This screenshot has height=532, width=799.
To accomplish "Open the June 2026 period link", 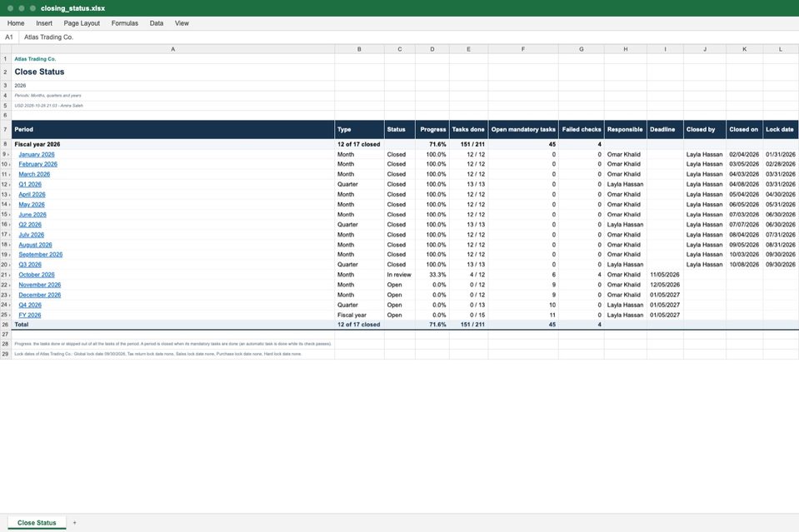I will tap(32, 214).
